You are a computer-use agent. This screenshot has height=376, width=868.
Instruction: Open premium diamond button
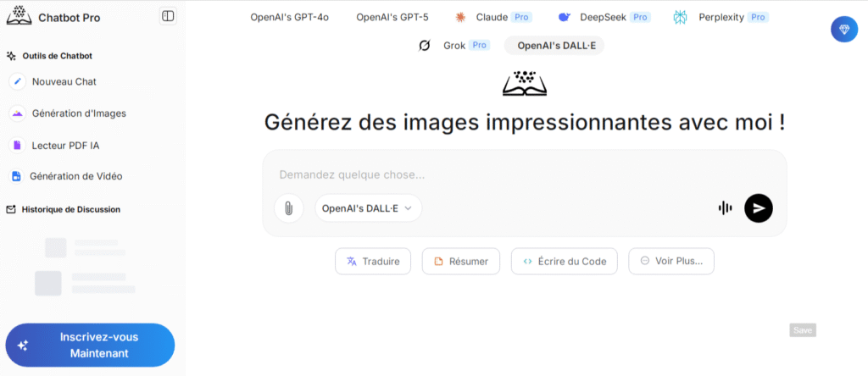[x=844, y=30]
